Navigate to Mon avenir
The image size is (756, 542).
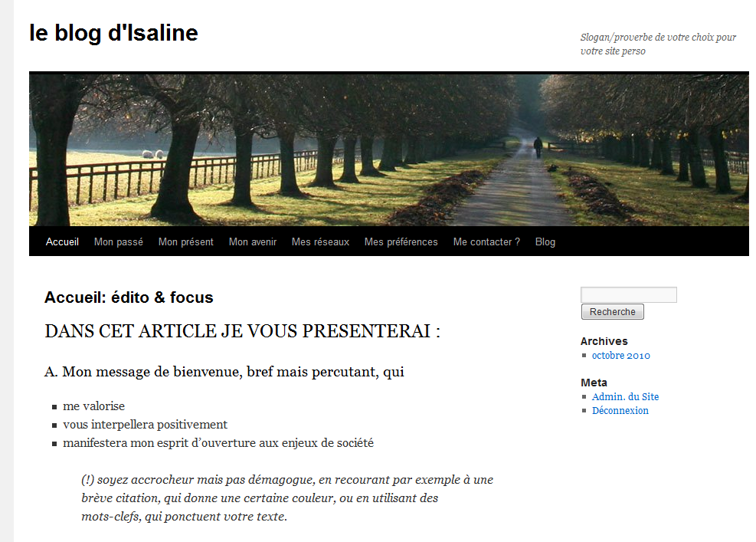[253, 241]
